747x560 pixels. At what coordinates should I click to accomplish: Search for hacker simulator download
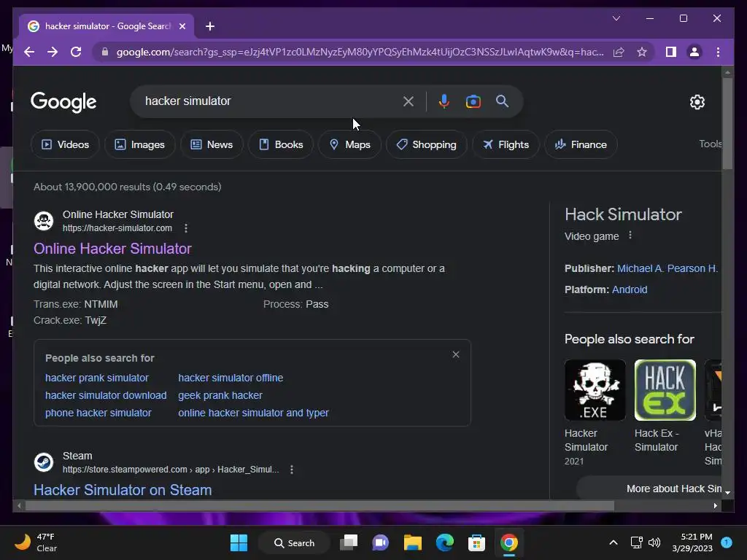(106, 395)
